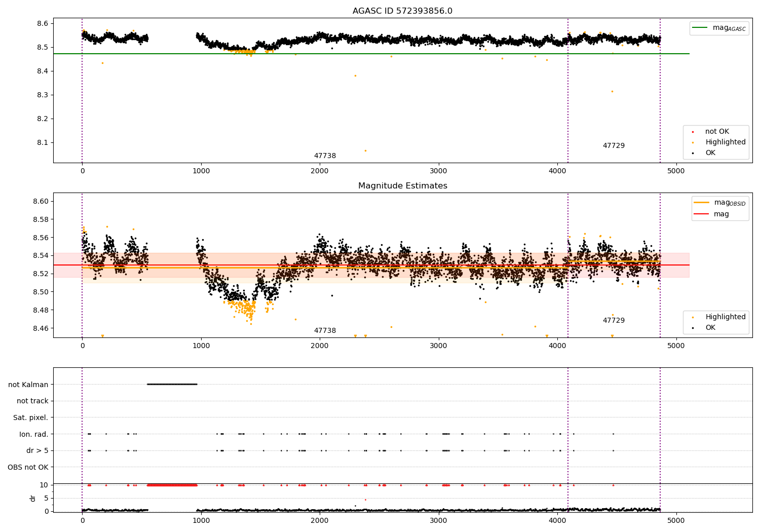Viewport: 760px width, 532px height.
Task: Select the 'not Kalman' row label
Action: (x=28, y=385)
